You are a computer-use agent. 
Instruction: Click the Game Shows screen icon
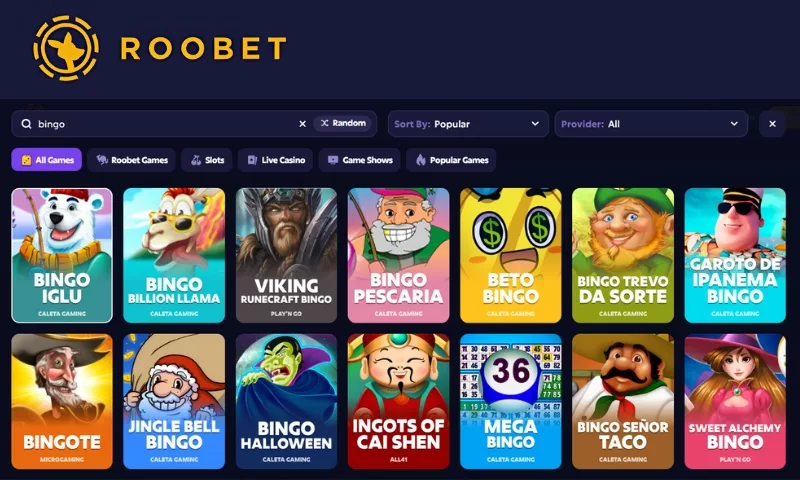pyautogui.click(x=333, y=160)
